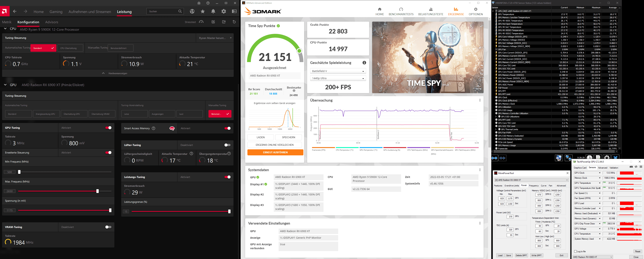Screen dimensions: 644x259
Task: Go back with the left arrow in Radeon Software
Action: (15, 11)
